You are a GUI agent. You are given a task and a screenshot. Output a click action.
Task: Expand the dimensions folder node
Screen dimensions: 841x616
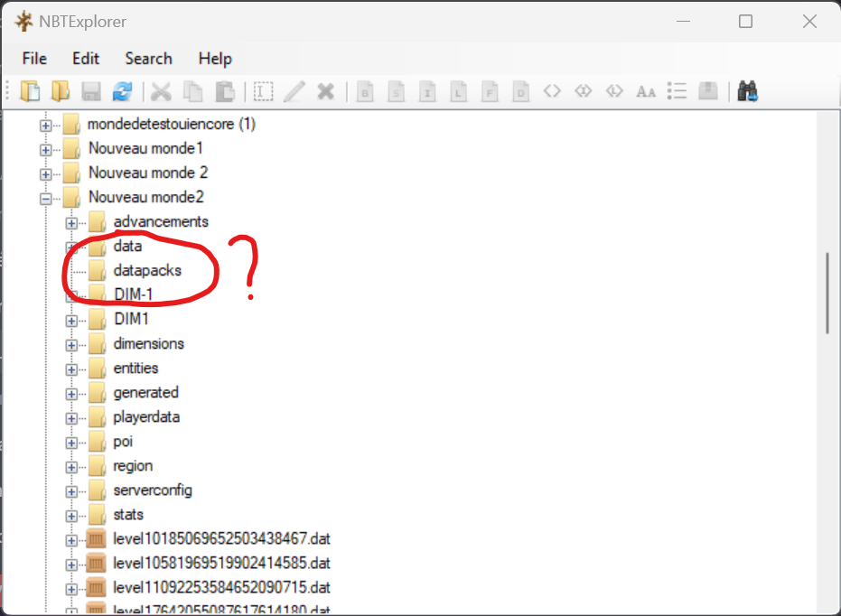[x=71, y=345]
